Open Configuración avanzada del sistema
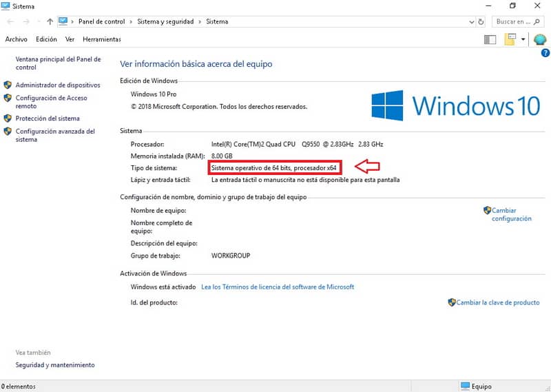Viewport: 551px width, 392px height. [55, 135]
